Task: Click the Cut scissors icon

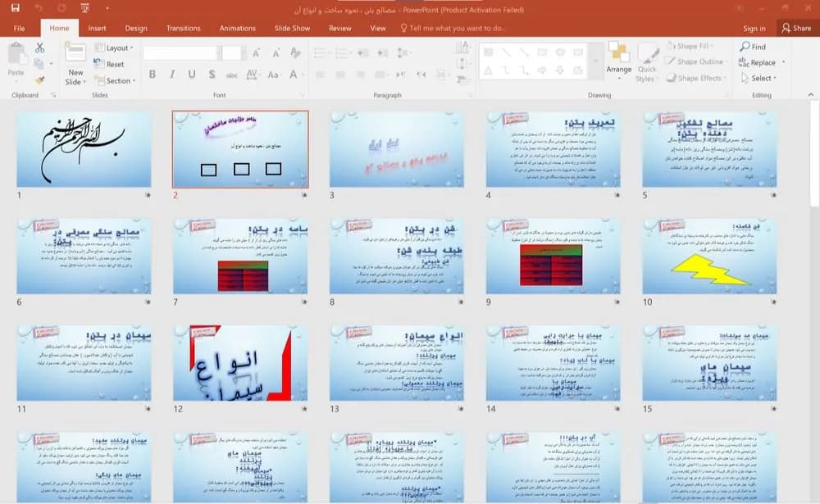Action: pyautogui.click(x=39, y=48)
